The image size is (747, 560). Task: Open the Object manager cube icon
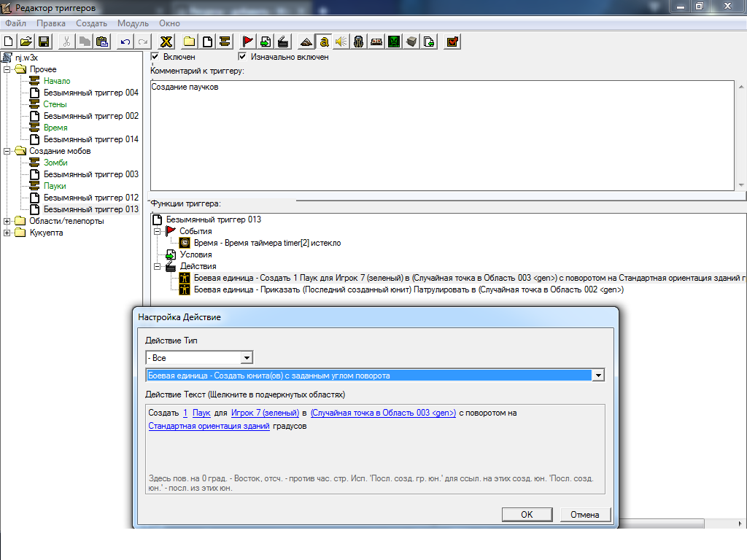[411, 42]
